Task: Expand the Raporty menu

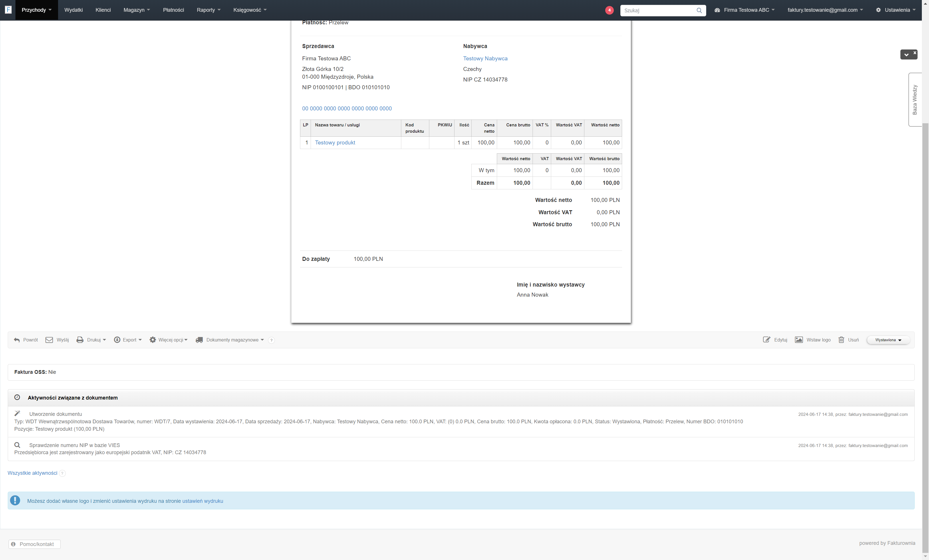Action: [209, 10]
